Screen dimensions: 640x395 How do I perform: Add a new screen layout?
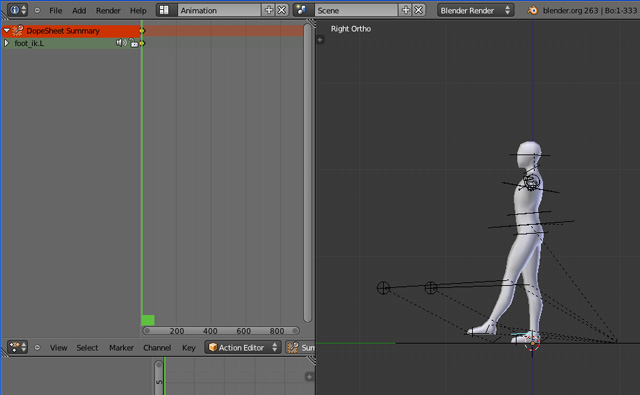[x=269, y=10]
